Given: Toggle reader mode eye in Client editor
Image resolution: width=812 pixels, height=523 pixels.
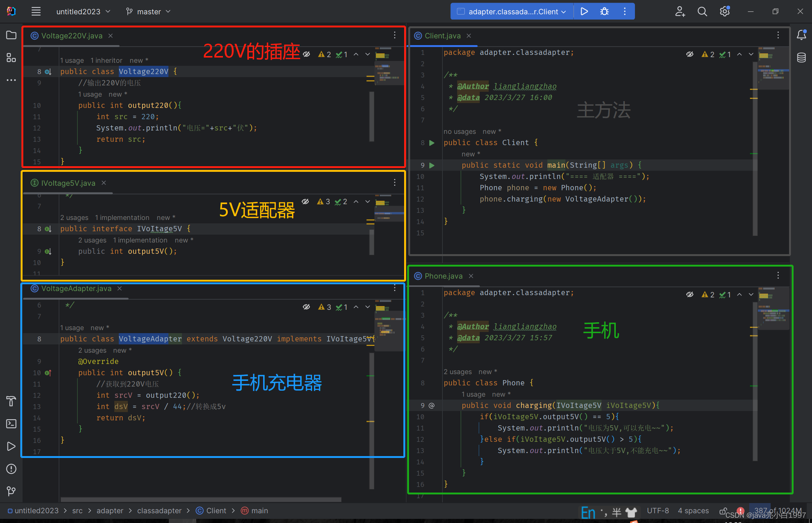Looking at the screenshot, I should coord(690,54).
